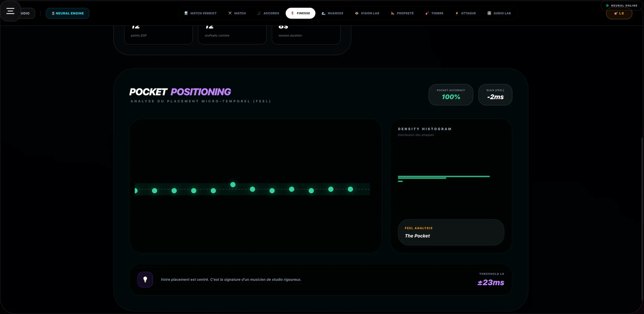Image resolution: width=644 pixels, height=314 pixels.
Task: Click the Timbre guitar icon
Action: [427, 13]
